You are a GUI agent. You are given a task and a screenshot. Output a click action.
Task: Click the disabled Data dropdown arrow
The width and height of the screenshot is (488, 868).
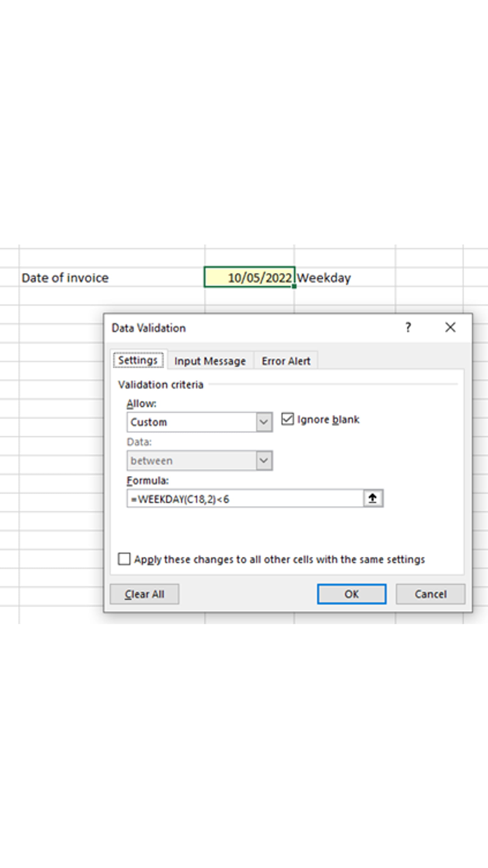pos(264,460)
